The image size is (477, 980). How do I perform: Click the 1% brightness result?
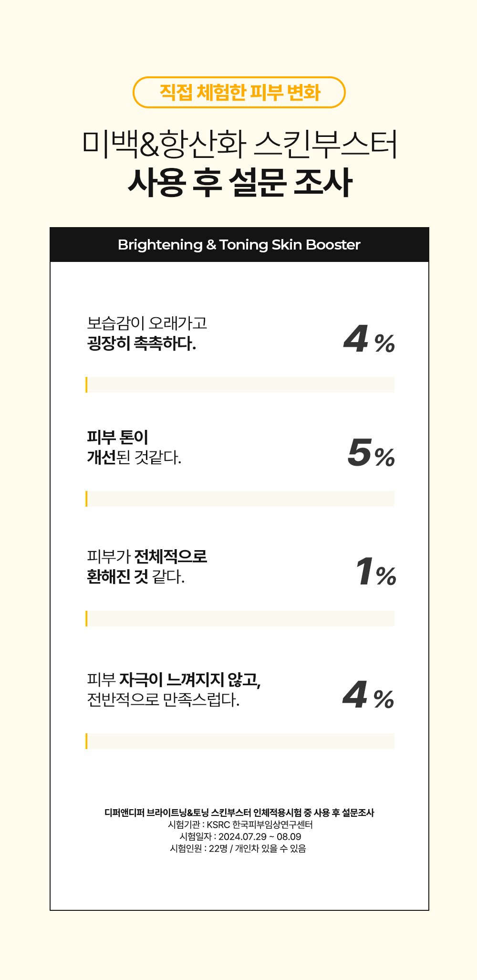[x=375, y=573]
